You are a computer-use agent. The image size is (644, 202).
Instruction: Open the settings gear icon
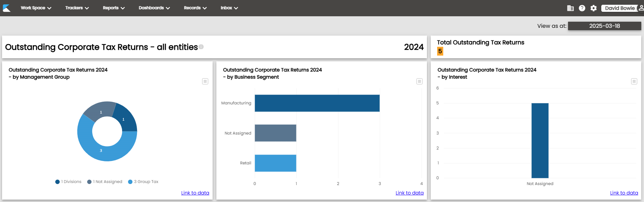pos(593,8)
